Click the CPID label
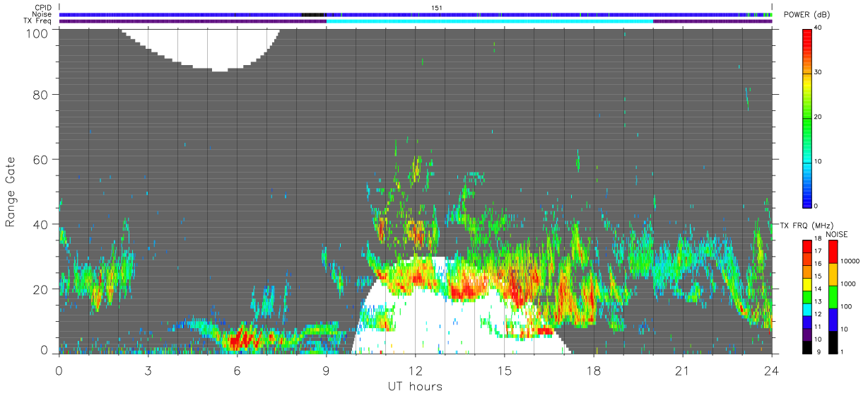This screenshot has height=401, width=868. (43, 8)
